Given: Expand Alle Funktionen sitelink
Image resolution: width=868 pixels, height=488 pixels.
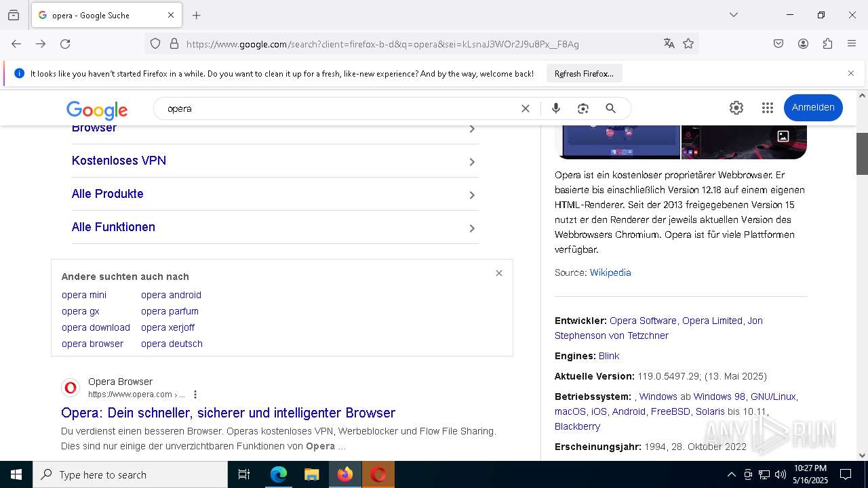Looking at the screenshot, I should click(275, 227).
